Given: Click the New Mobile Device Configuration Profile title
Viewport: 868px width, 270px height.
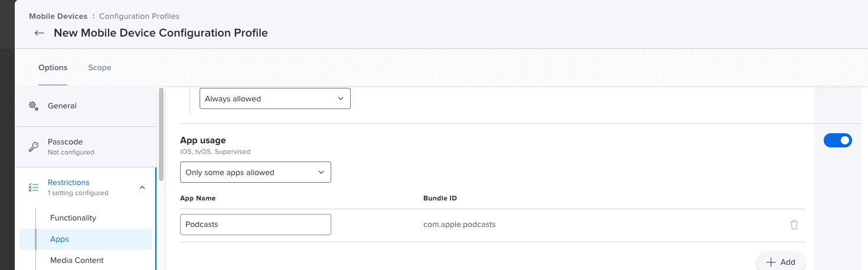Looking at the screenshot, I should click(161, 33).
